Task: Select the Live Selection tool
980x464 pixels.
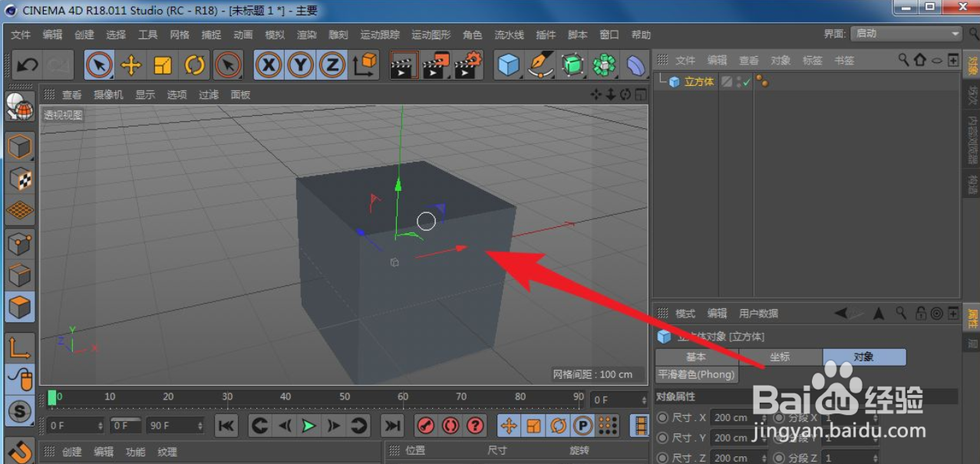Action: tap(99, 64)
